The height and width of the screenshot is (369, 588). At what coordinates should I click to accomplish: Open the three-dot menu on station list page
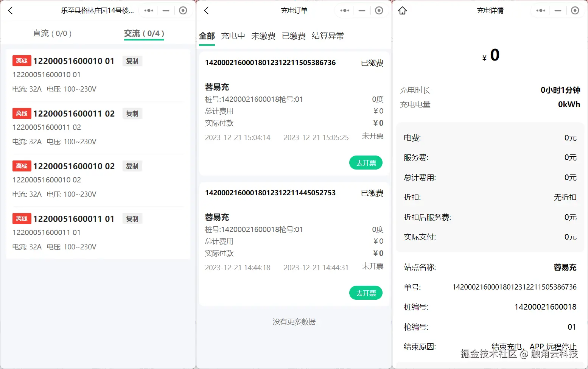click(148, 11)
